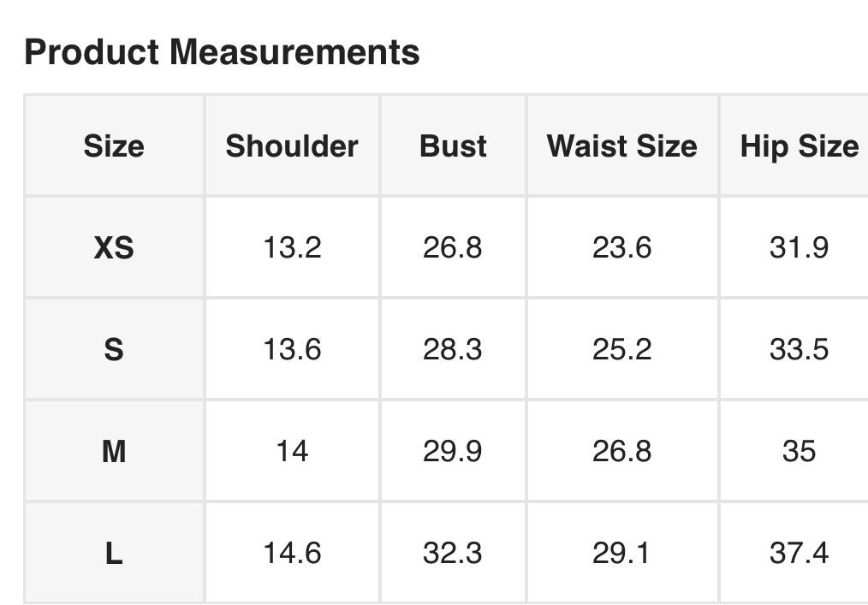This screenshot has width=868, height=605.
Task: Select the L hip value 37.4
Action: 799,554
